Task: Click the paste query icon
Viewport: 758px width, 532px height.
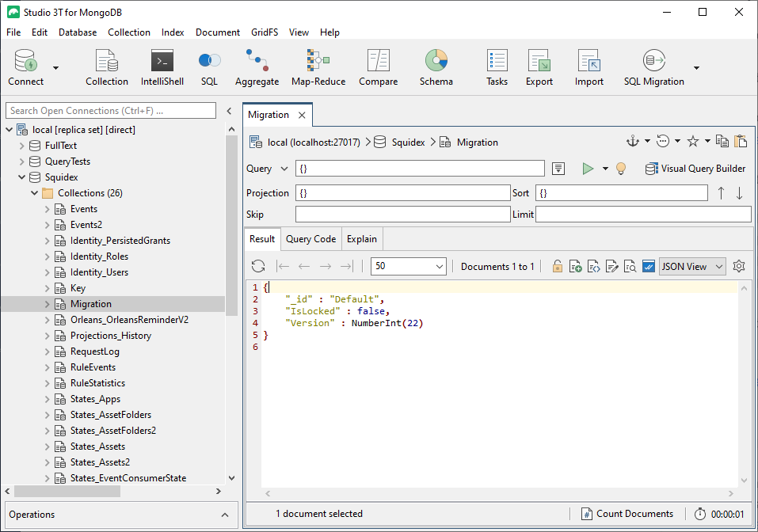Action: click(741, 142)
